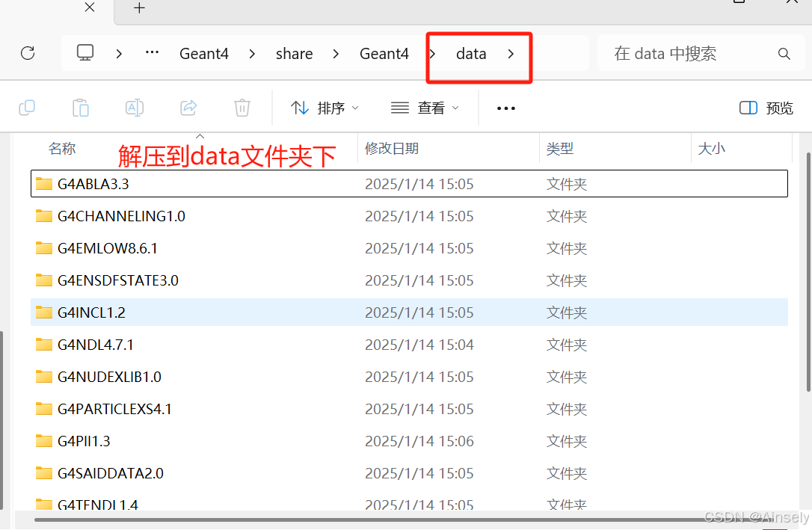Screen dimensions: 812x530
Task: Open the chevron after the monitor icon
Action: coord(119,54)
